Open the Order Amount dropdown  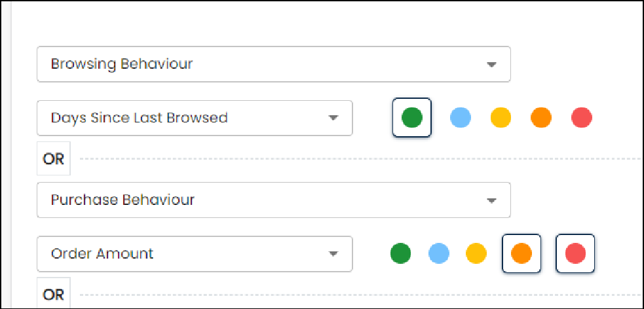(x=195, y=253)
